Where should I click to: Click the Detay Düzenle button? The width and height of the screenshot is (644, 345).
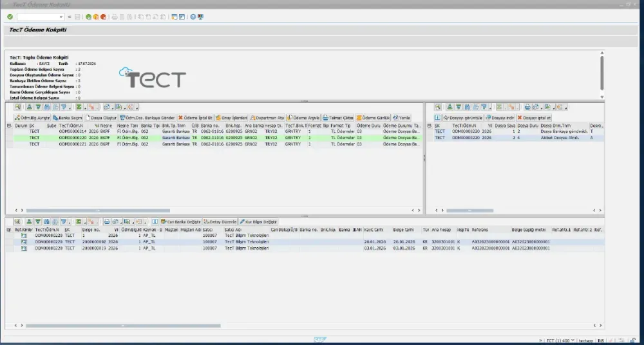point(220,221)
